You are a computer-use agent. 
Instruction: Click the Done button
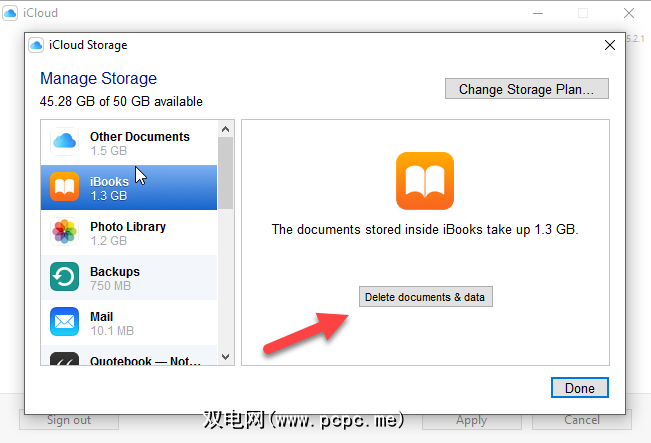(x=579, y=388)
